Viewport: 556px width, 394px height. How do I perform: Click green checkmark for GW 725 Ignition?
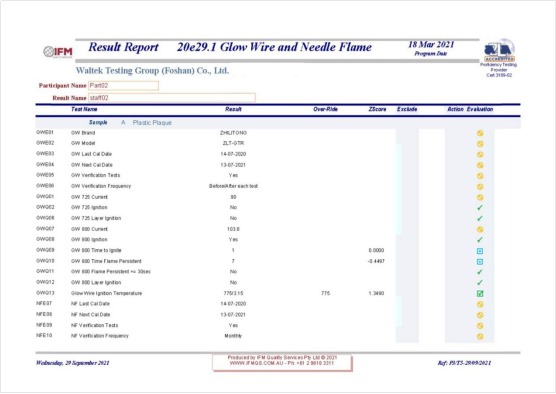(480, 208)
